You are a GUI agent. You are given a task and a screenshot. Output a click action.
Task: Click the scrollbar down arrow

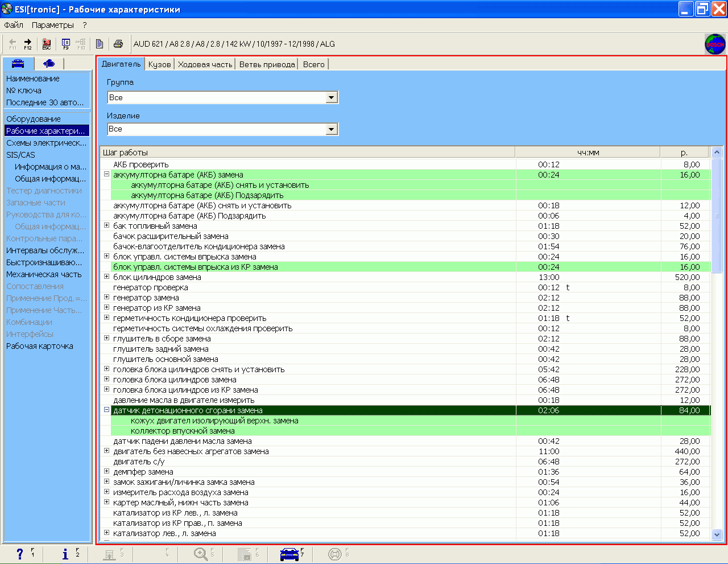pyautogui.click(x=717, y=534)
